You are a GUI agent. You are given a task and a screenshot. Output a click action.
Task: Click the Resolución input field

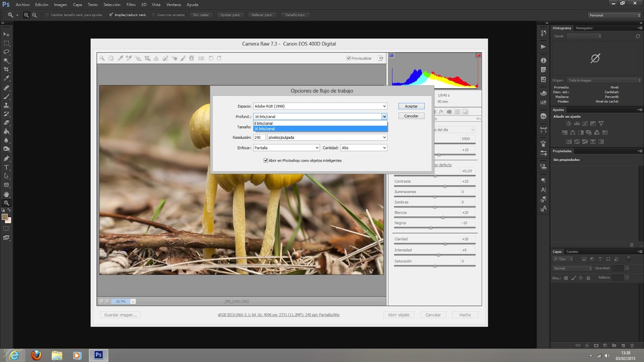pyautogui.click(x=259, y=138)
